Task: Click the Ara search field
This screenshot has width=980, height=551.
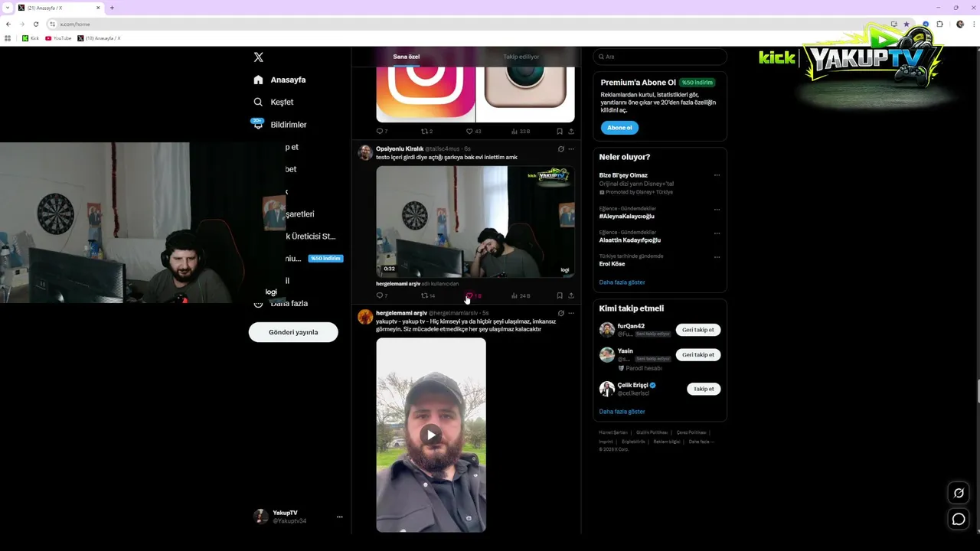Action: (659, 57)
